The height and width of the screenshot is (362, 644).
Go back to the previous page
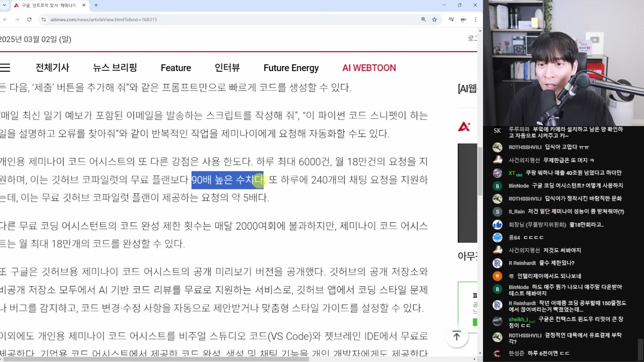(x=5, y=20)
